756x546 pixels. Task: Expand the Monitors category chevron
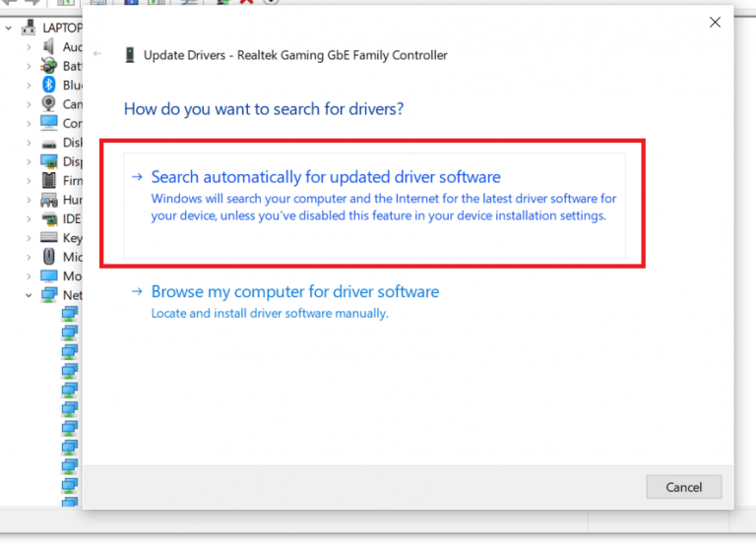pyautogui.click(x=29, y=276)
